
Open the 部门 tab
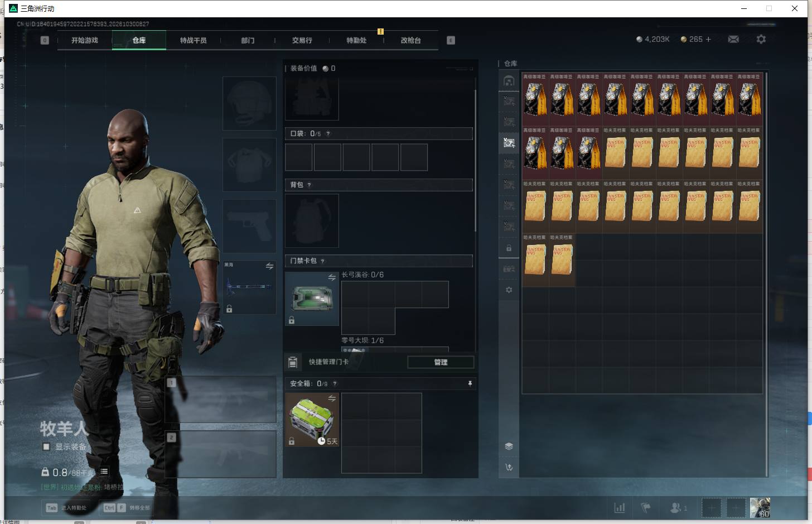(x=248, y=40)
